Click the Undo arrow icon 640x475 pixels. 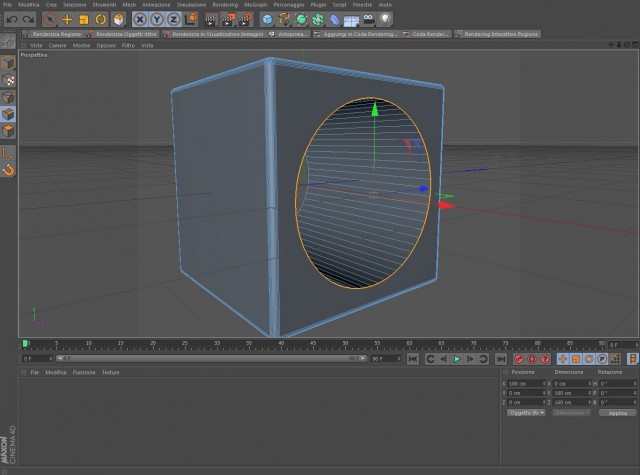(12, 19)
